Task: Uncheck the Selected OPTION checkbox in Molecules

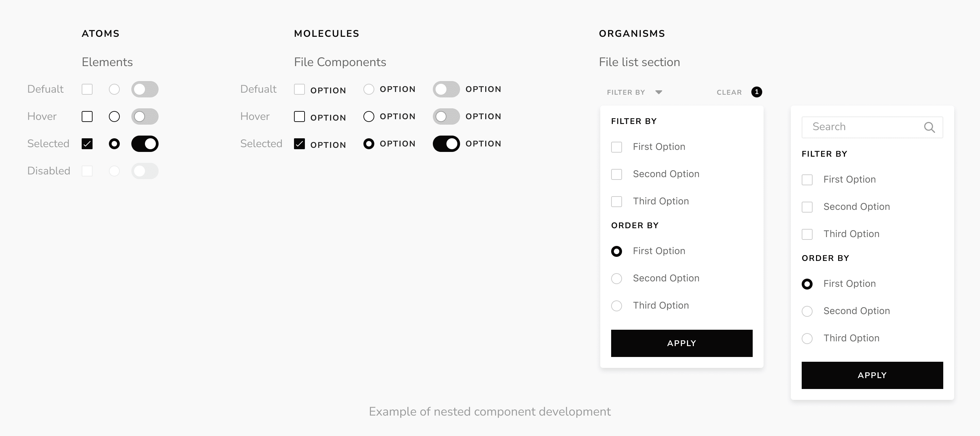Action: point(299,143)
